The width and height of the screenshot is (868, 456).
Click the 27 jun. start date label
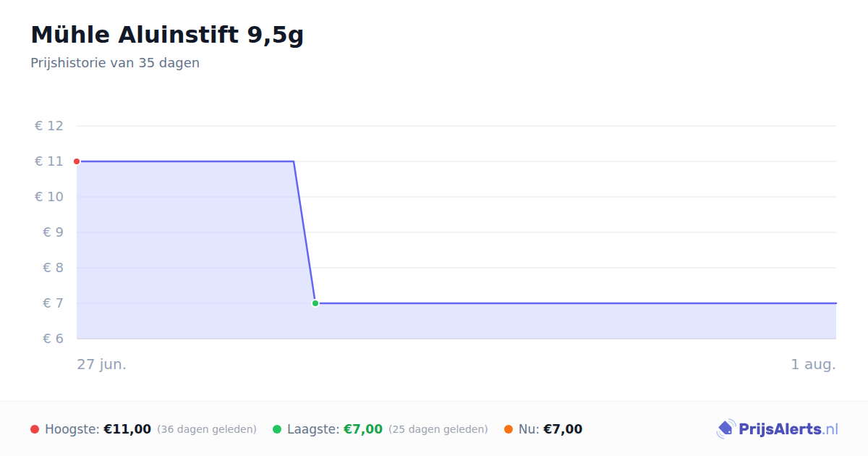[x=102, y=364]
